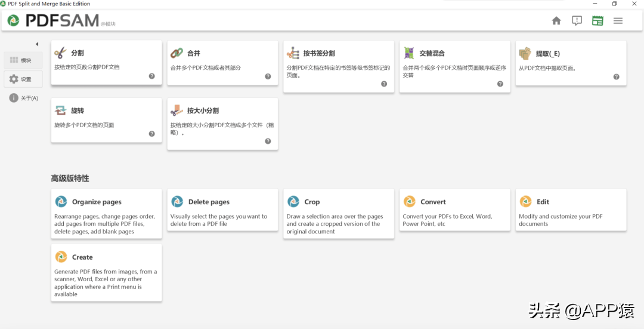
Task: Open help mark on 交替混合 card
Action: (500, 84)
